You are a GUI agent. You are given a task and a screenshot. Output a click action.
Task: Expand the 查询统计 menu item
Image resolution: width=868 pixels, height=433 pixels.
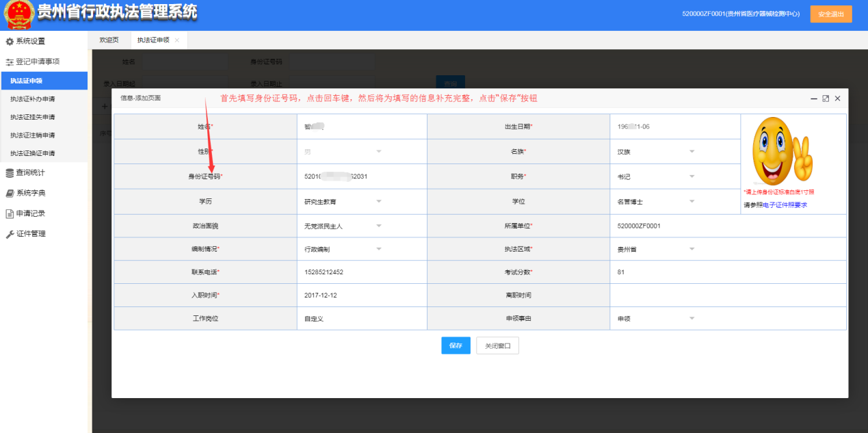(x=44, y=173)
